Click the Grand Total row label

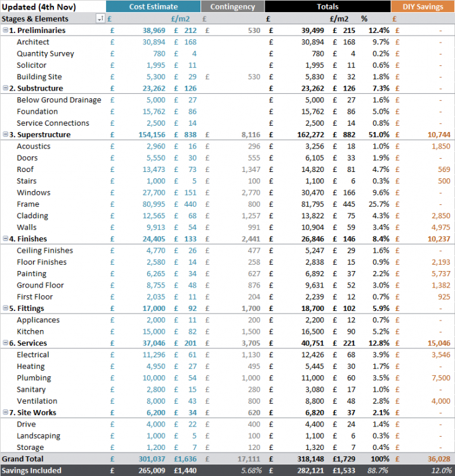(22, 459)
